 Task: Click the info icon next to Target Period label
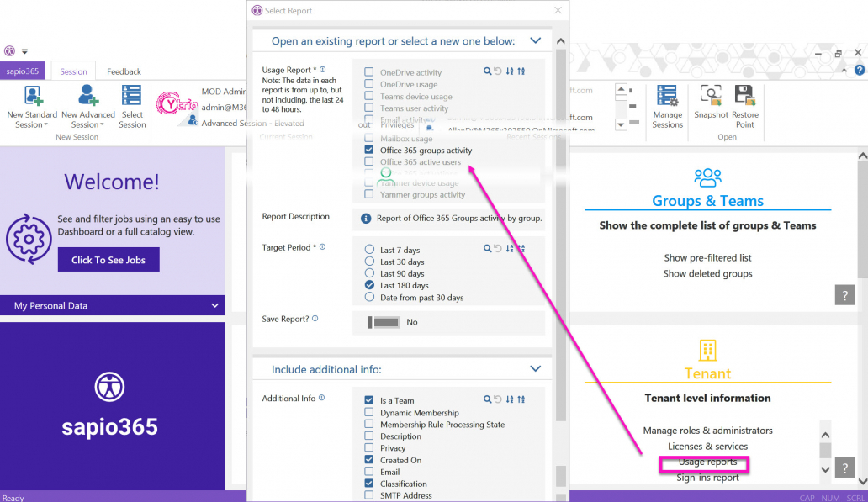(x=323, y=247)
